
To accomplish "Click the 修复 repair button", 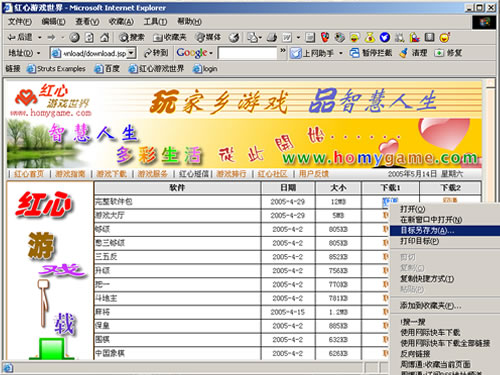I will (x=448, y=53).
